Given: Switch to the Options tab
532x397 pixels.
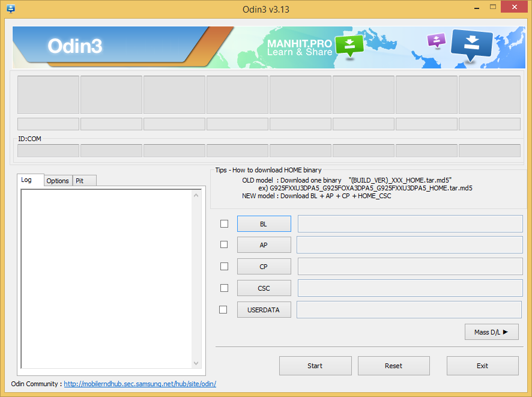Looking at the screenshot, I should coord(58,181).
